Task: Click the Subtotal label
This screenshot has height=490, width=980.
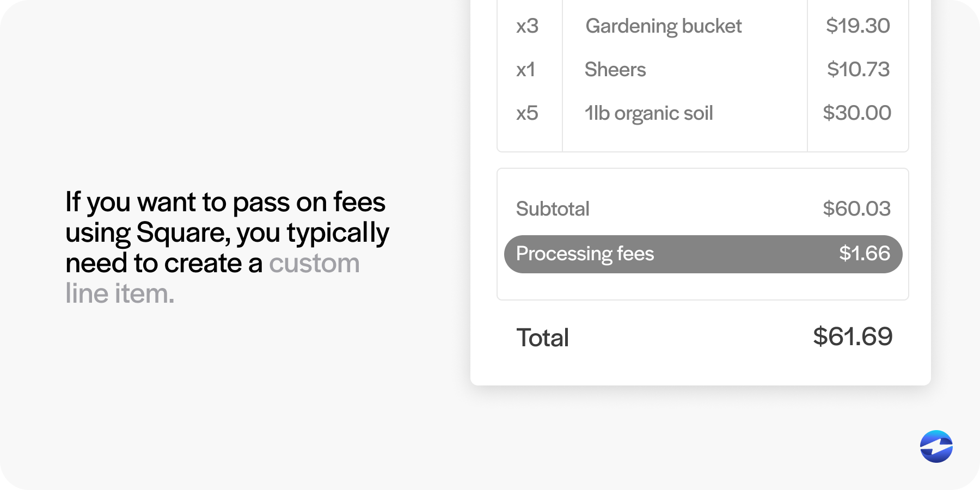Action: pyautogui.click(x=553, y=209)
